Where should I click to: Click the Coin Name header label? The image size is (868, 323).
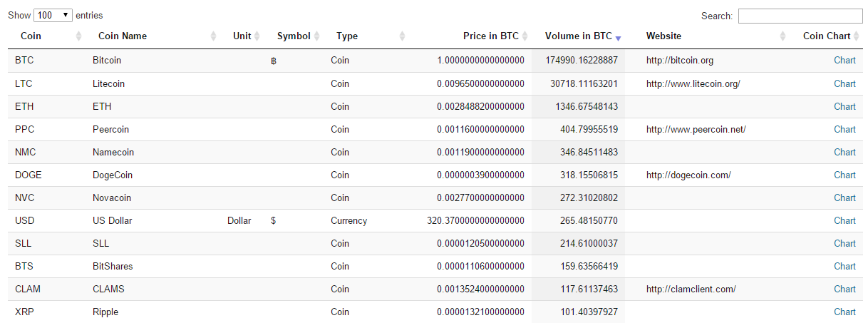[123, 36]
